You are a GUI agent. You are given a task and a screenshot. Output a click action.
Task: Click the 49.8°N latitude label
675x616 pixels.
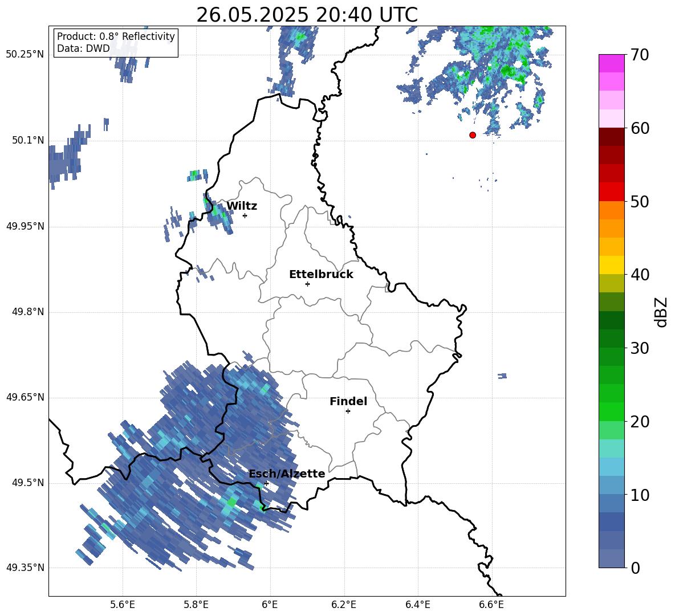click(x=28, y=312)
